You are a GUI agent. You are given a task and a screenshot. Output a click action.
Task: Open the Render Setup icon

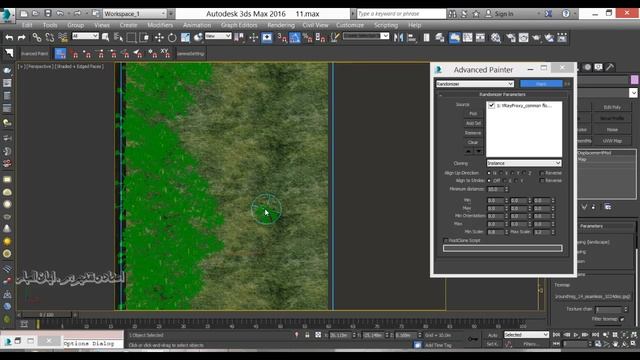tap(511, 38)
